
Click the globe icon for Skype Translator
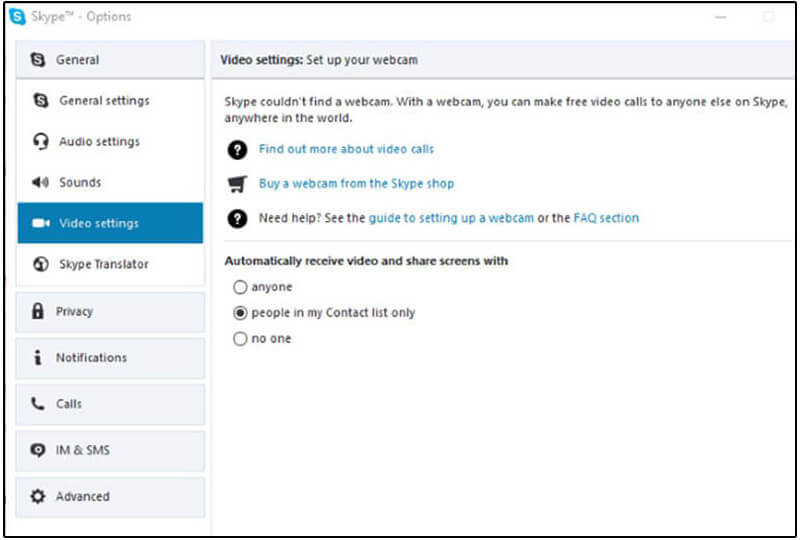(41, 264)
